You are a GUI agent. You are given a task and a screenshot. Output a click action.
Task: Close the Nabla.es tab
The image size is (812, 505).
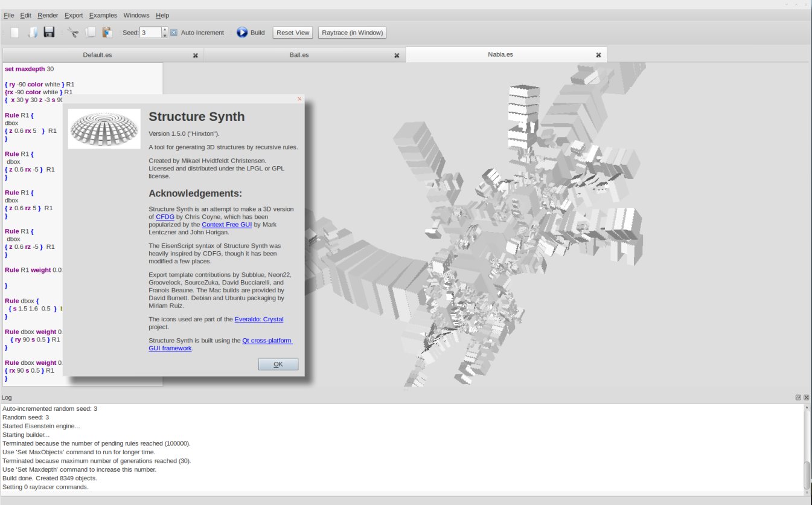(x=598, y=55)
